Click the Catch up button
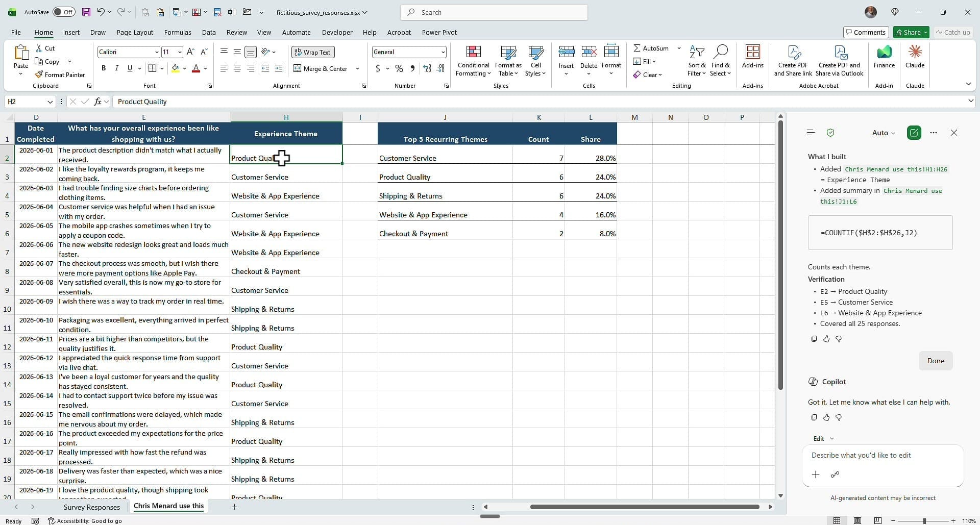This screenshot has width=980, height=525. point(952,32)
